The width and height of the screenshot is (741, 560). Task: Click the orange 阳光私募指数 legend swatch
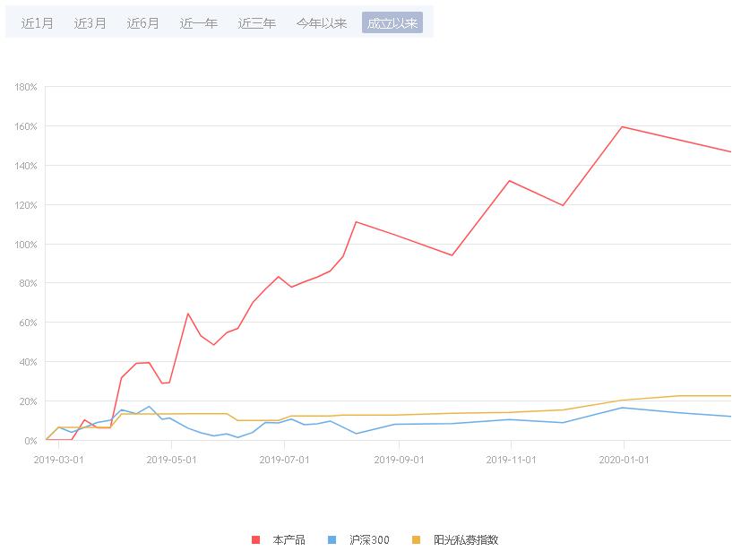click(416, 539)
